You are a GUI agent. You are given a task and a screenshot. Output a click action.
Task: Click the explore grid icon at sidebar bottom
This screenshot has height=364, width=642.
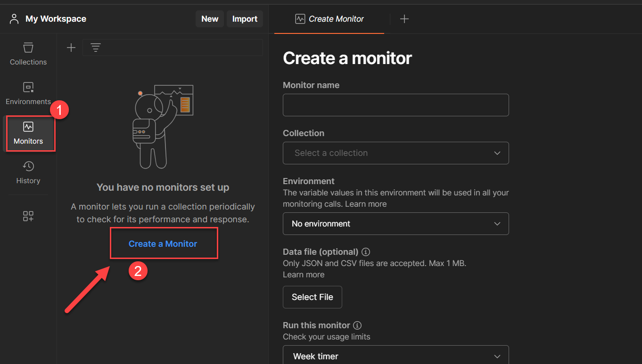pyautogui.click(x=28, y=216)
